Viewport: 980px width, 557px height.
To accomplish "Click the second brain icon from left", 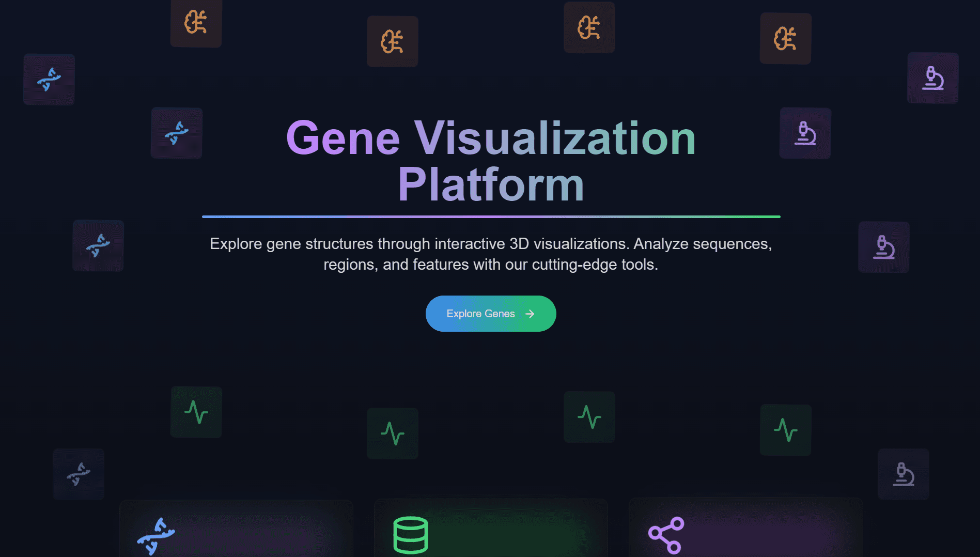I will 392,42.
